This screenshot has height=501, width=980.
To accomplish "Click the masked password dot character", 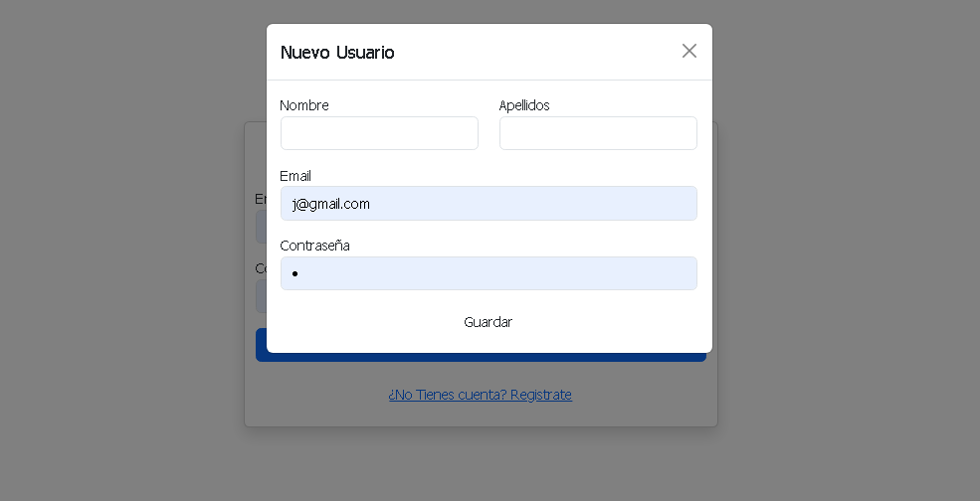I will point(295,273).
